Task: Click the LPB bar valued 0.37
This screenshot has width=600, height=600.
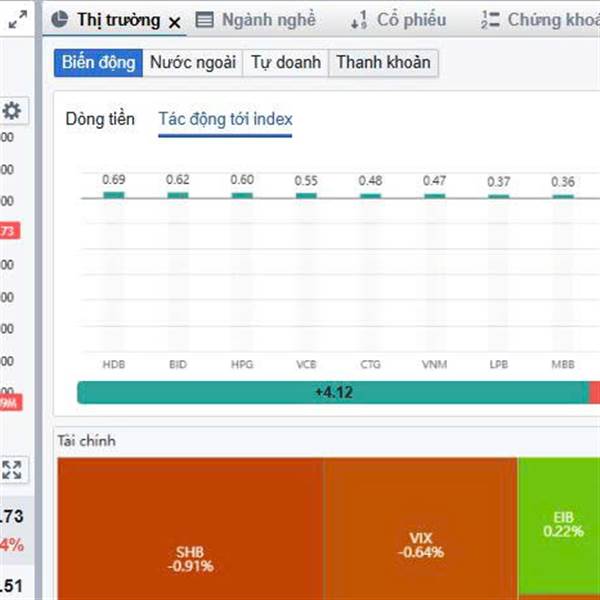Action: point(499,197)
